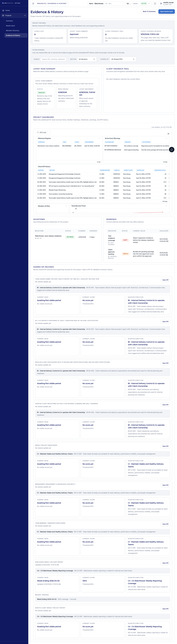The image size is (177, 644).
Task: Collapse the Projects sidebar section
Action: click(x=25, y=15)
